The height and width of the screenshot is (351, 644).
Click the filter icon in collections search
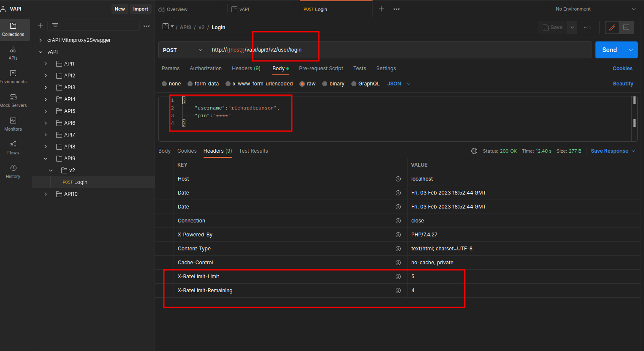(55, 26)
